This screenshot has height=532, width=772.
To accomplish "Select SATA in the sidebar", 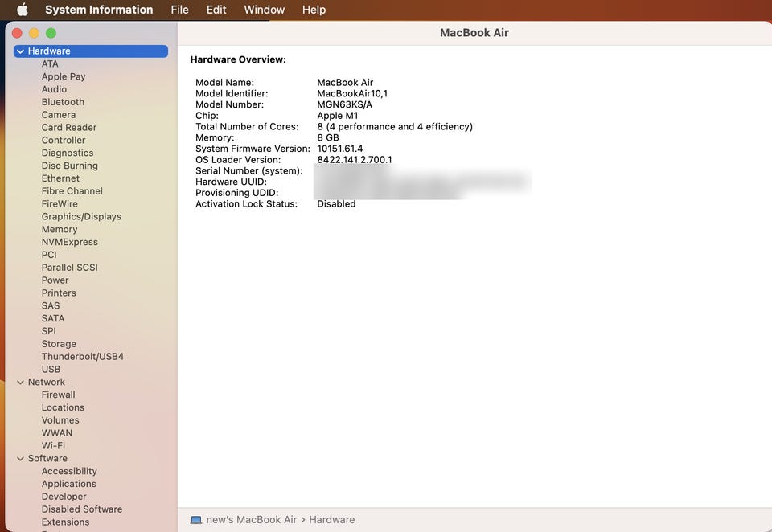I will [x=53, y=318].
